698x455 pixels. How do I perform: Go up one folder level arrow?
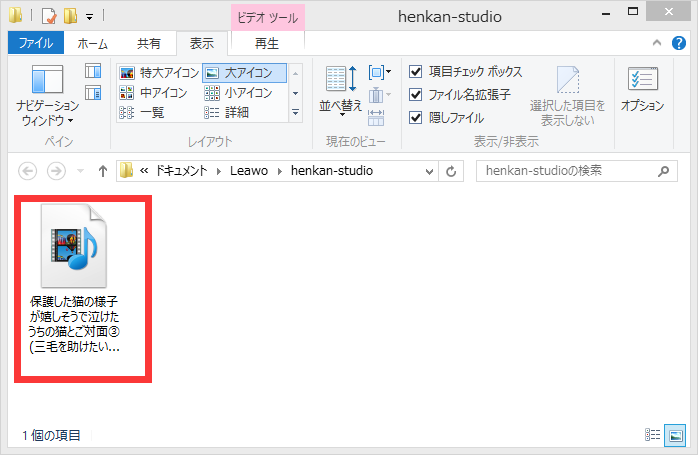[103, 171]
